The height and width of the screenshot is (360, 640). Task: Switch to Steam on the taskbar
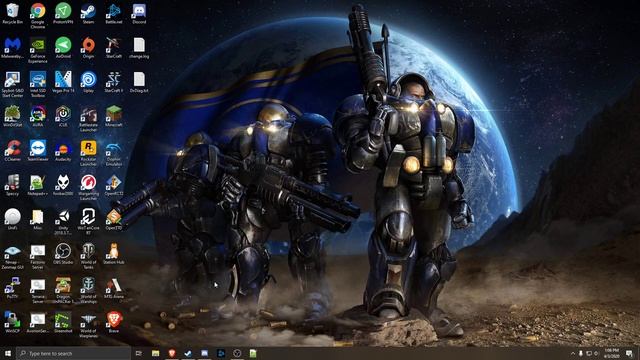point(188,353)
